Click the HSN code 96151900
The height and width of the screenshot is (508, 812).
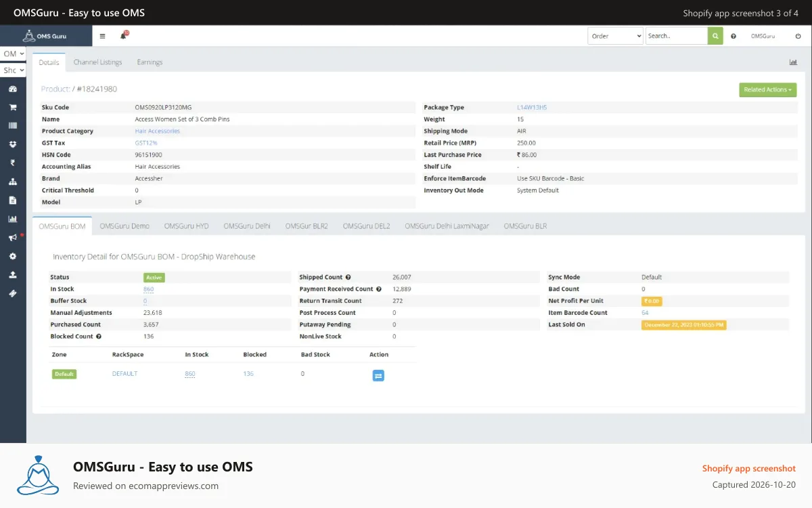(x=149, y=155)
